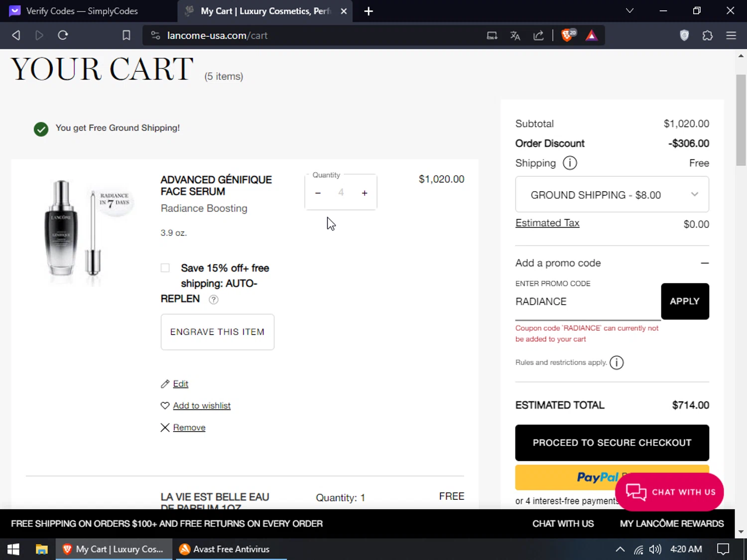Image resolution: width=747 pixels, height=560 pixels.
Task: Click the pencil icon beside Edit
Action: 165,384
